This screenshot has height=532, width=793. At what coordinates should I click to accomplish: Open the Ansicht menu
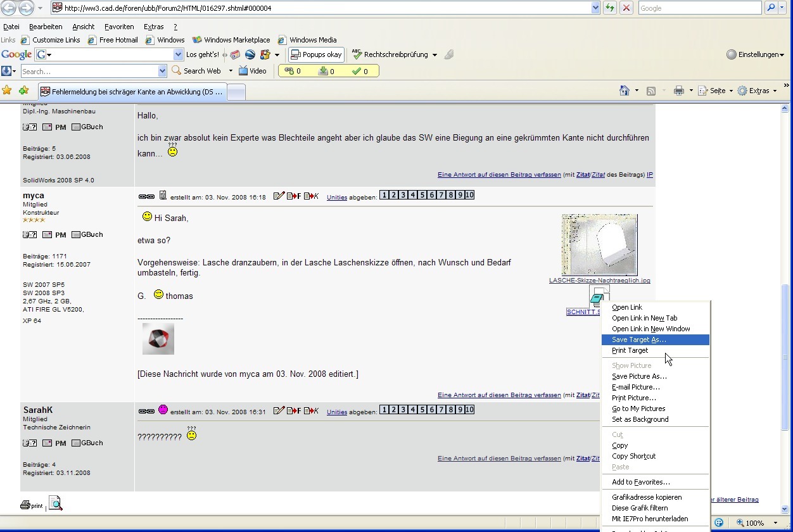[83, 27]
